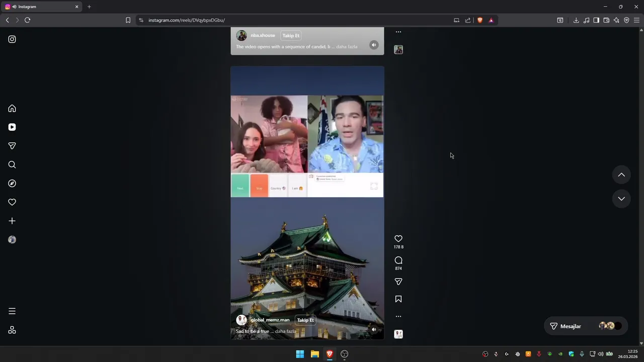Open Windows Start button
Image resolution: width=644 pixels, height=362 pixels.
tap(300, 354)
